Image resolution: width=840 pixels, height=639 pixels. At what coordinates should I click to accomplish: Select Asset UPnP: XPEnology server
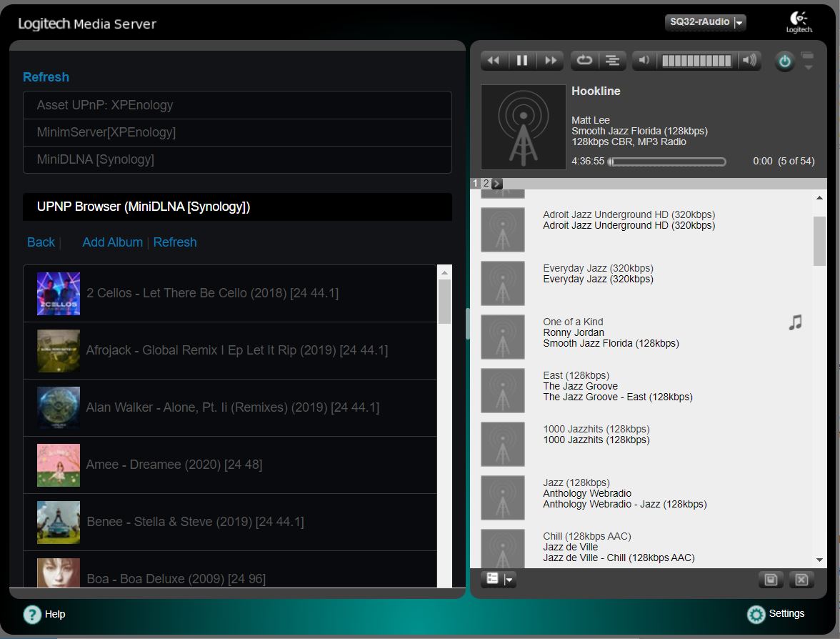[237, 105]
